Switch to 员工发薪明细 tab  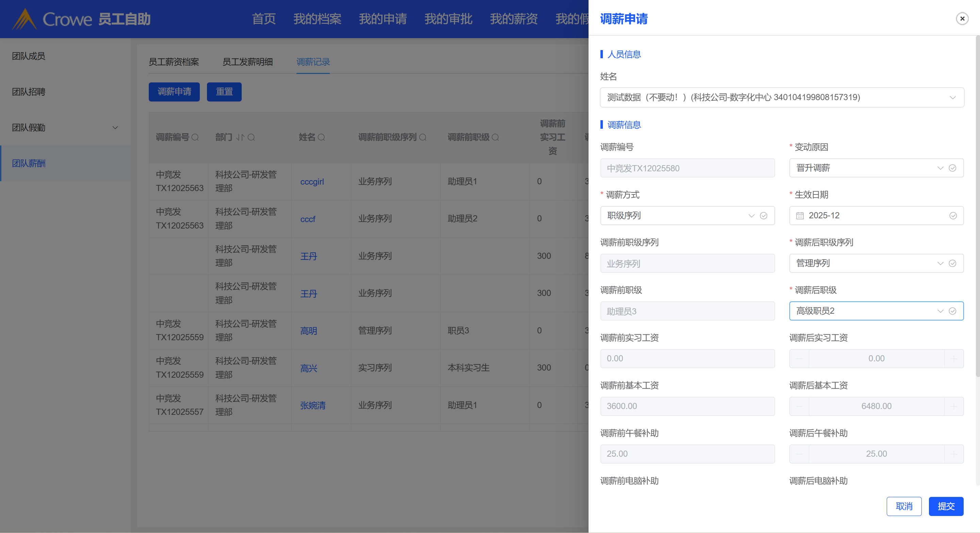point(247,62)
